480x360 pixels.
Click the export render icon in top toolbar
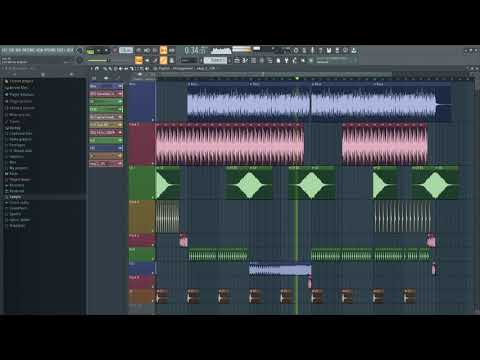point(337,51)
